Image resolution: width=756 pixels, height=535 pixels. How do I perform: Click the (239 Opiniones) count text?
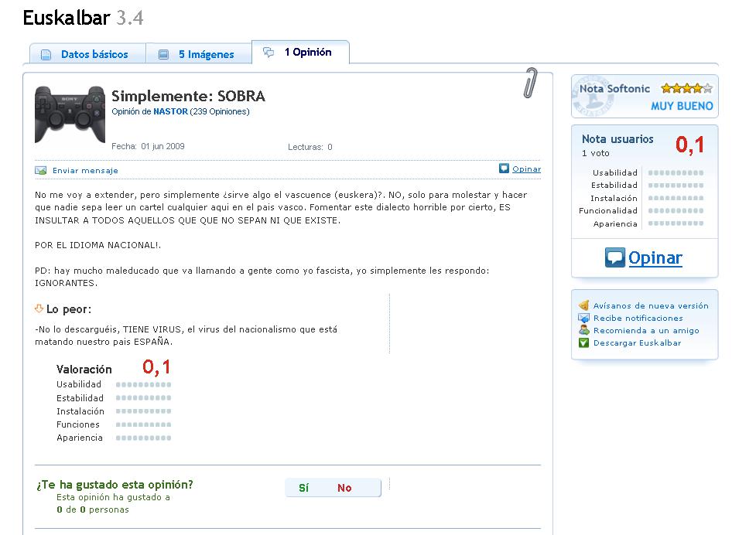(220, 111)
